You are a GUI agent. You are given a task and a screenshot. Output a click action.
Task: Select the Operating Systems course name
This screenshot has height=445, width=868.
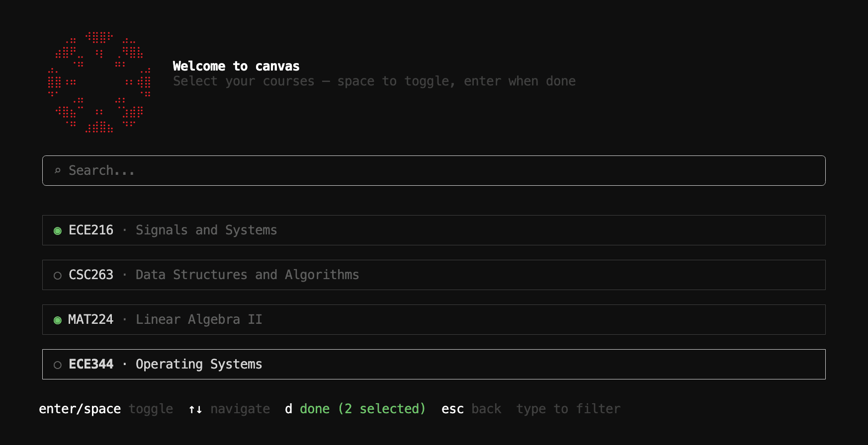coord(199,364)
